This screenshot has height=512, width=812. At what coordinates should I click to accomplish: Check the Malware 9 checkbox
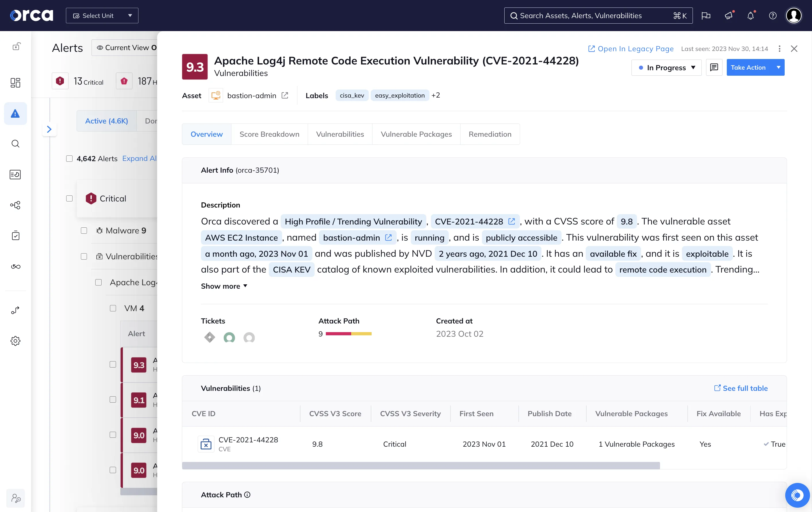point(84,231)
